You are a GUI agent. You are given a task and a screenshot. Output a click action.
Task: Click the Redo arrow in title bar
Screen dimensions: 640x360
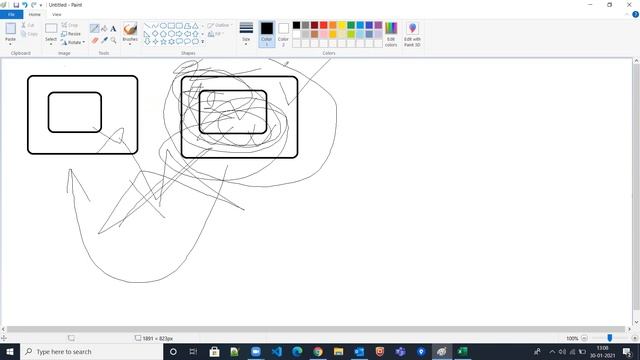[33, 5]
